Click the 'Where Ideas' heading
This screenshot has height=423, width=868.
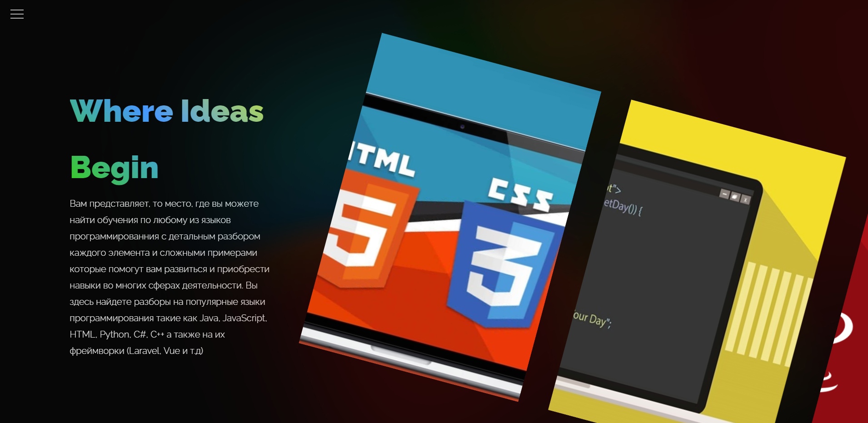pos(165,110)
